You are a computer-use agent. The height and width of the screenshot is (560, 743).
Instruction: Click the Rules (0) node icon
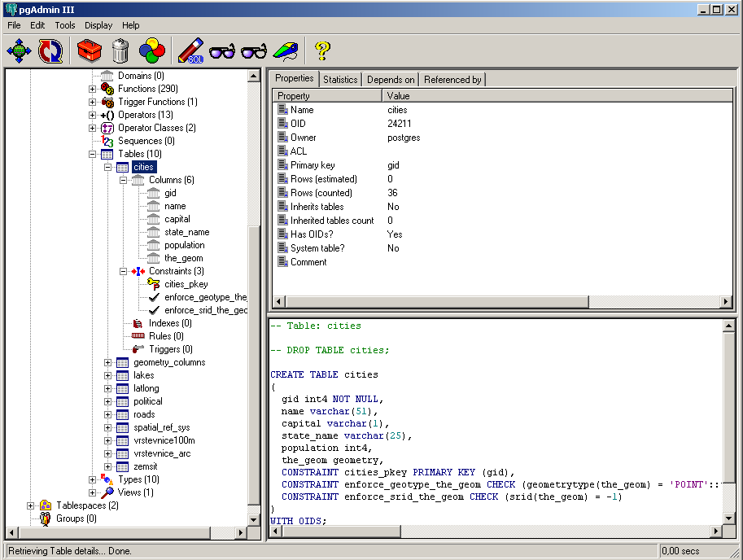[x=138, y=336]
